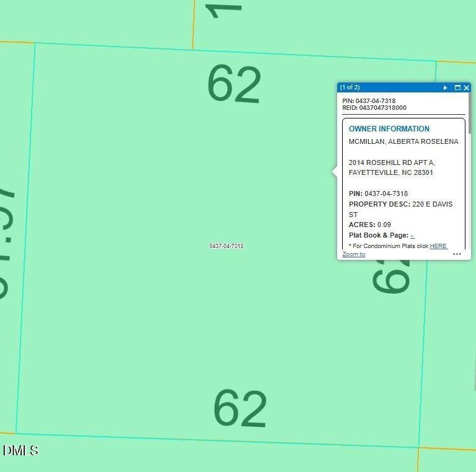Close the parcel info popup

click(467, 88)
